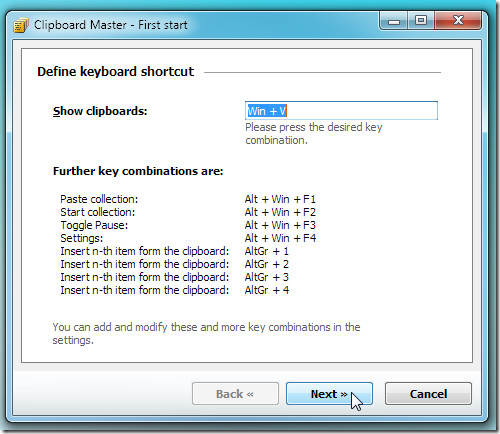Click the AltGr + 4 shortcut text

click(267, 290)
